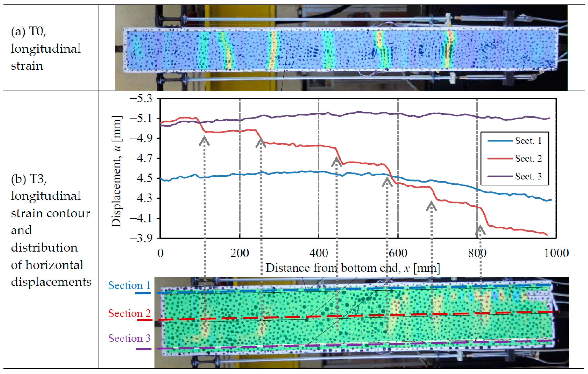Click the '−5.3' y-axis tick label
Screen dimensions: 588x374
click(141, 99)
